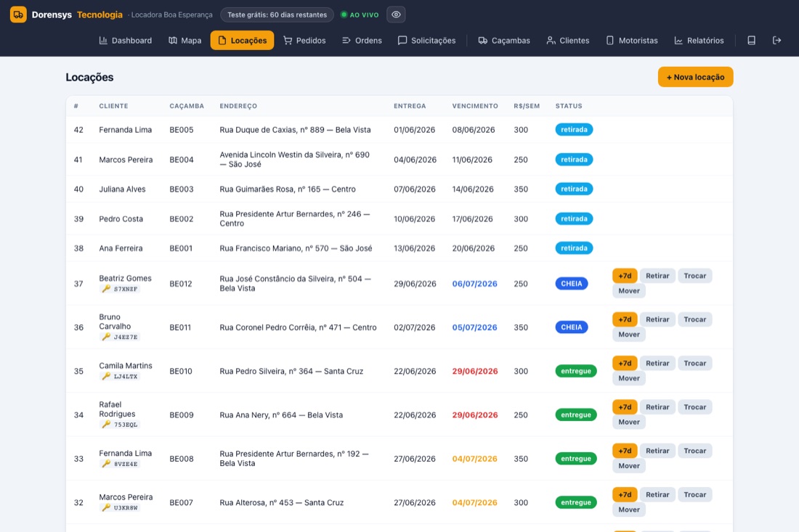The height and width of the screenshot is (532, 799).
Task: Click Retirar for Bruno Carvalho row
Action: [x=657, y=319]
